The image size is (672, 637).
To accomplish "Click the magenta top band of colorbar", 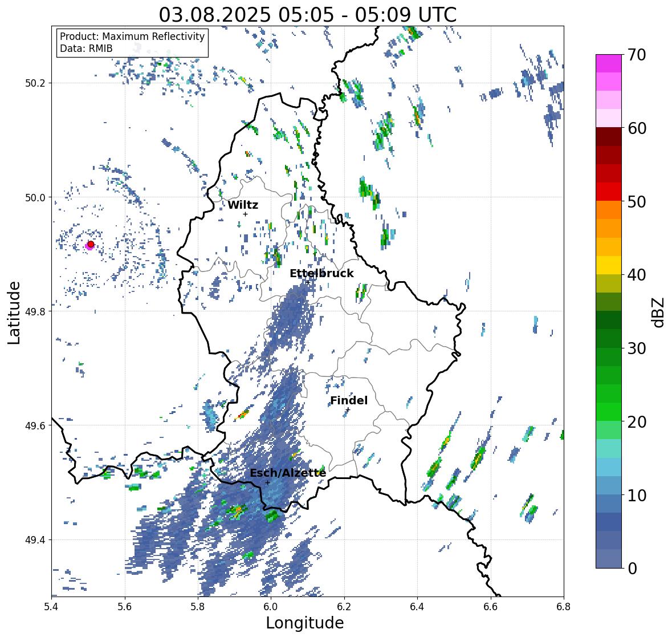I will pyautogui.click(x=609, y=64).
